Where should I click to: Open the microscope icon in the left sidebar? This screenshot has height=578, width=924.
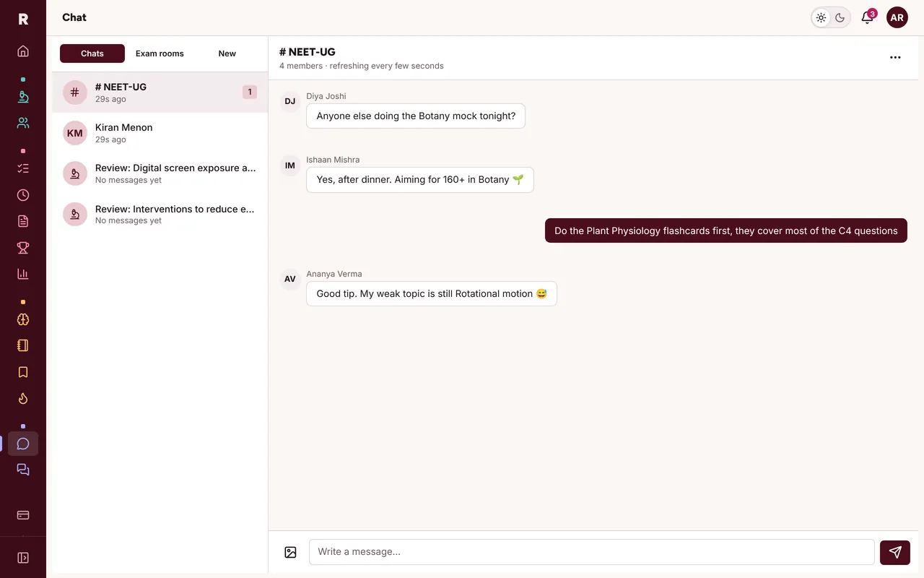tap(23, 97)
